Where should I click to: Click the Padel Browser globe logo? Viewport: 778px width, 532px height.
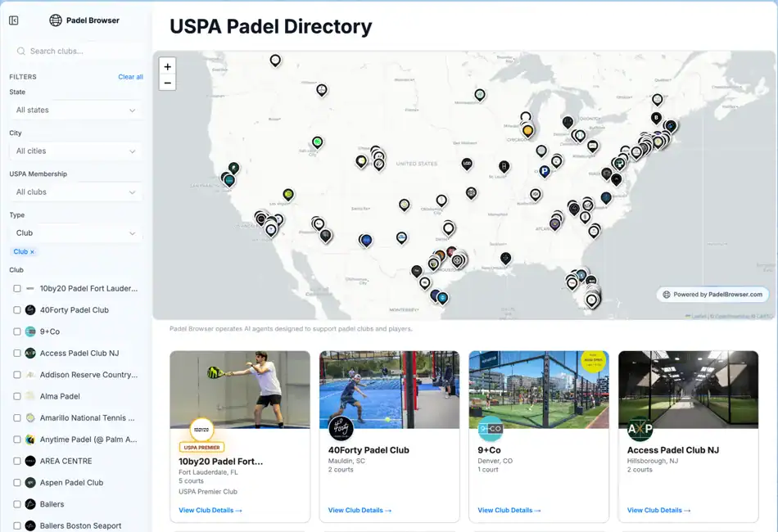[x=54, y=20]
